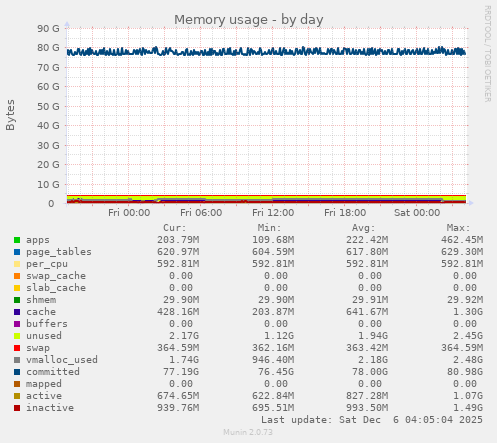
Task: Click the 'Min:' column header
Action: (x=269, y=228)
